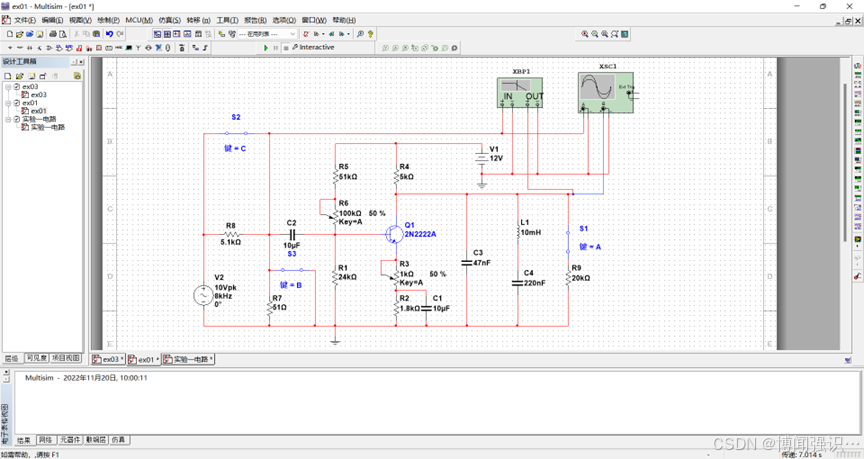Start simulation with the green Run button
This screenshot has width=864, height=459.
tap(266, 48)
